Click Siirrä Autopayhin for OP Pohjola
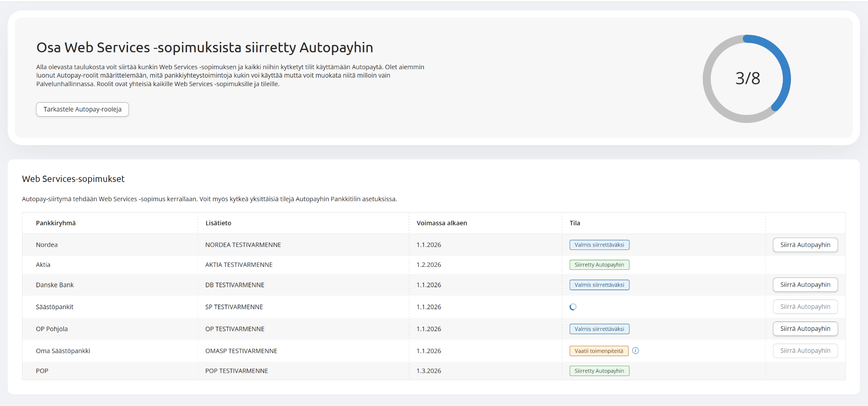This screenshot has height=406, width=868. (805, 329)
